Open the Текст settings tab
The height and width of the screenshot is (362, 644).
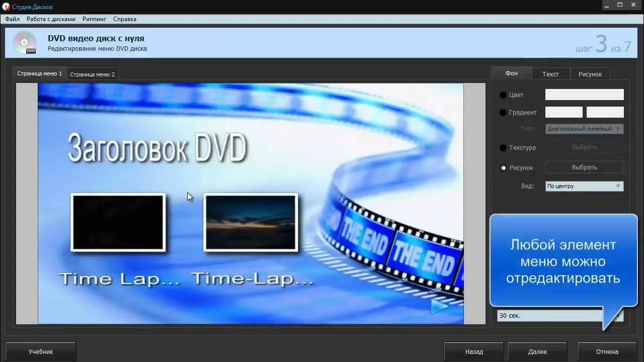pos(550,74)
